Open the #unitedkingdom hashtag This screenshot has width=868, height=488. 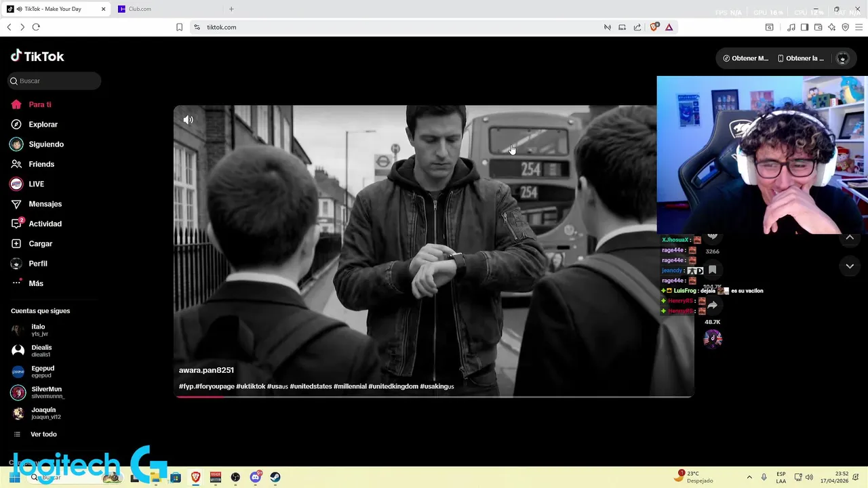point(393,386)
